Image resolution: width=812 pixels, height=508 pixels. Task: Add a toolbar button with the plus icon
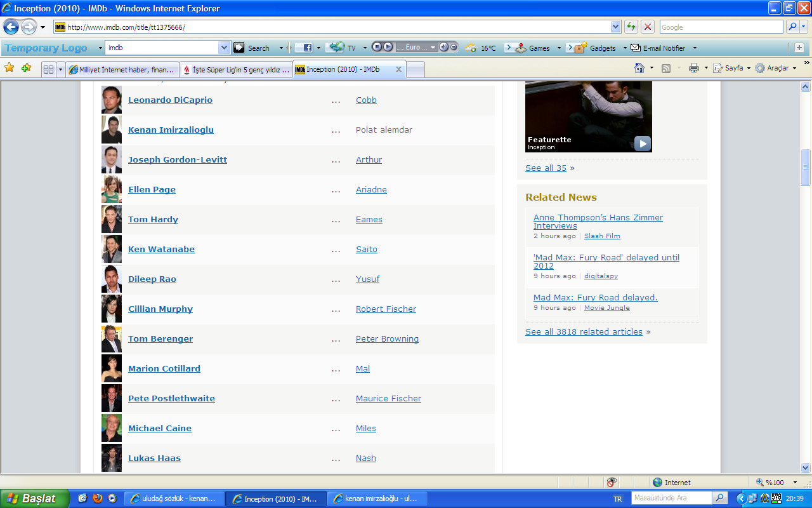pyautogui.click(x=799, y=48)
